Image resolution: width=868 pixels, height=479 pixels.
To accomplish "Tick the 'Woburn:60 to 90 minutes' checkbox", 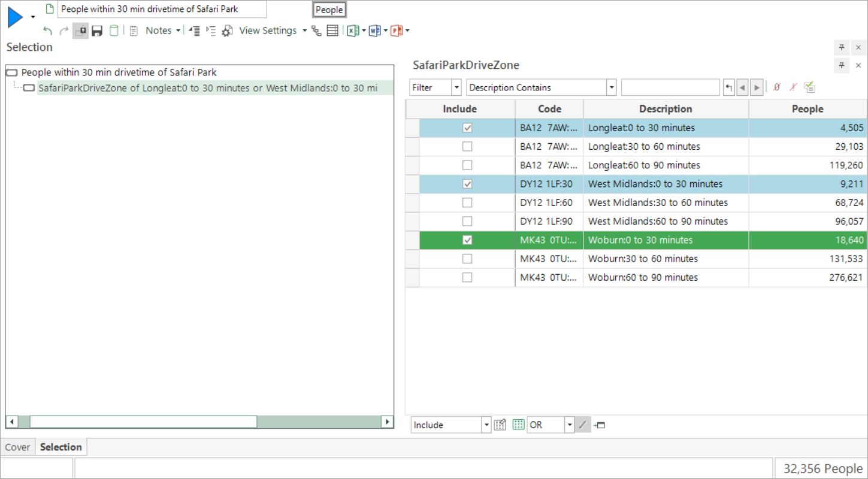I will point(467,277).
